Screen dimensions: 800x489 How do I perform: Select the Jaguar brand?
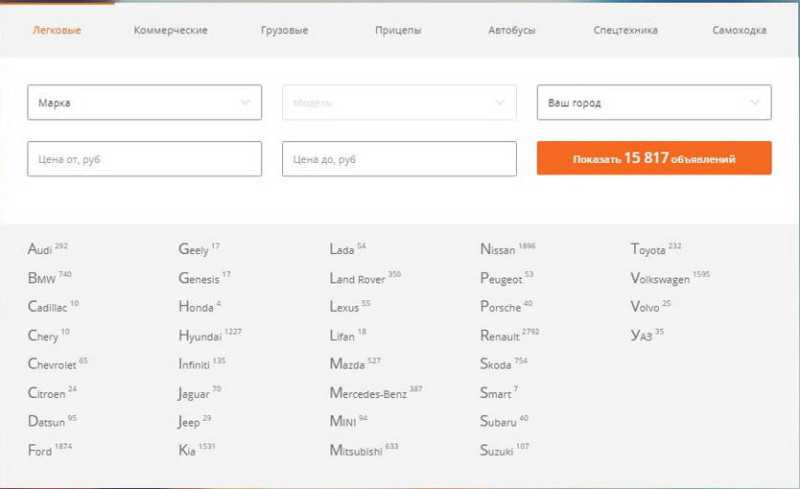pyautogui.click(x=194, y=394)
